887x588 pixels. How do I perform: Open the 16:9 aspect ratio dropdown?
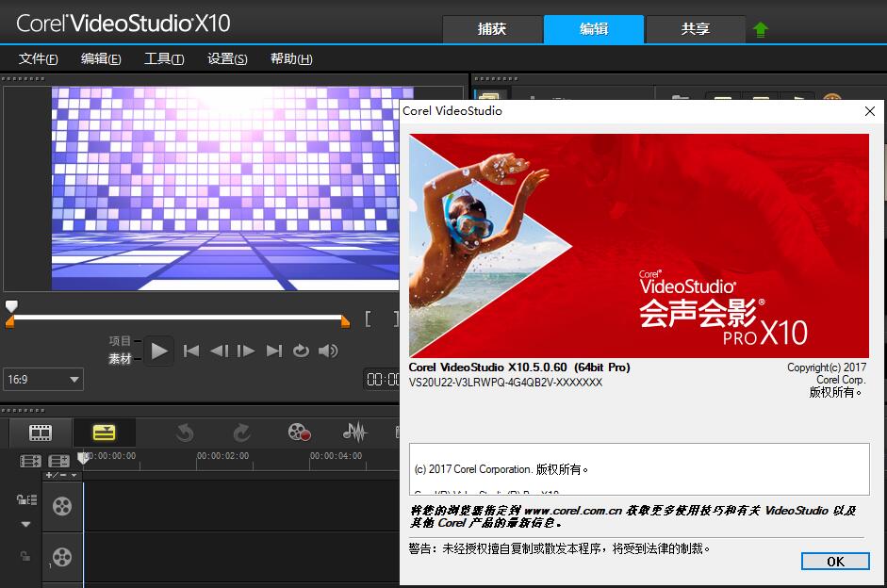coord(43,380)
